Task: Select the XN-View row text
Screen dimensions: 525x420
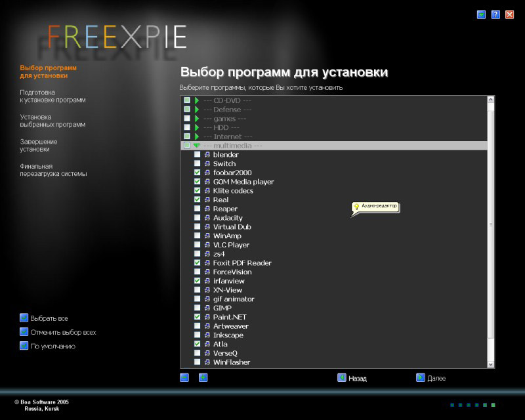Action: coord(228,290)
